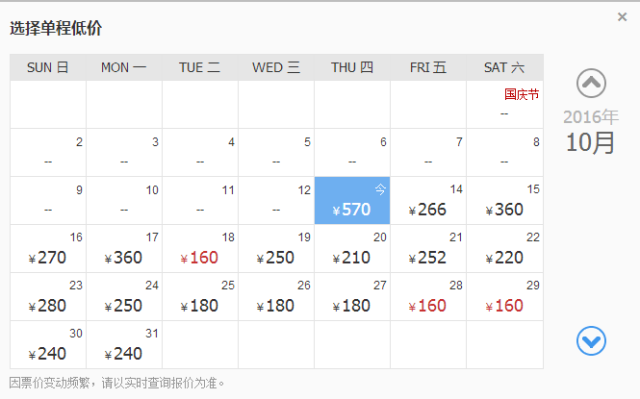Image resolution: width=640 pixels, height=399 pixels.
Task: Click the WED 三 column header
Action: (x=276, y=67)
